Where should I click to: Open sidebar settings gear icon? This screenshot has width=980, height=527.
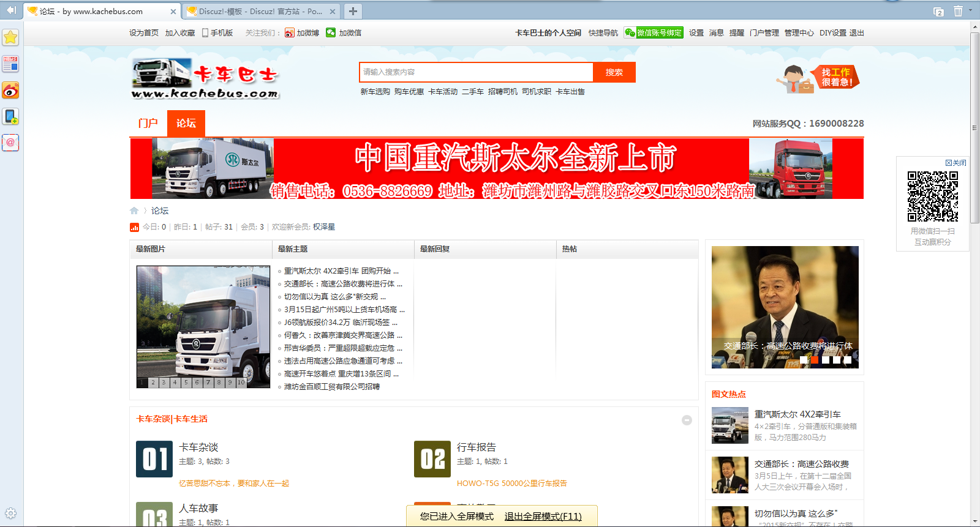[10, 514]
